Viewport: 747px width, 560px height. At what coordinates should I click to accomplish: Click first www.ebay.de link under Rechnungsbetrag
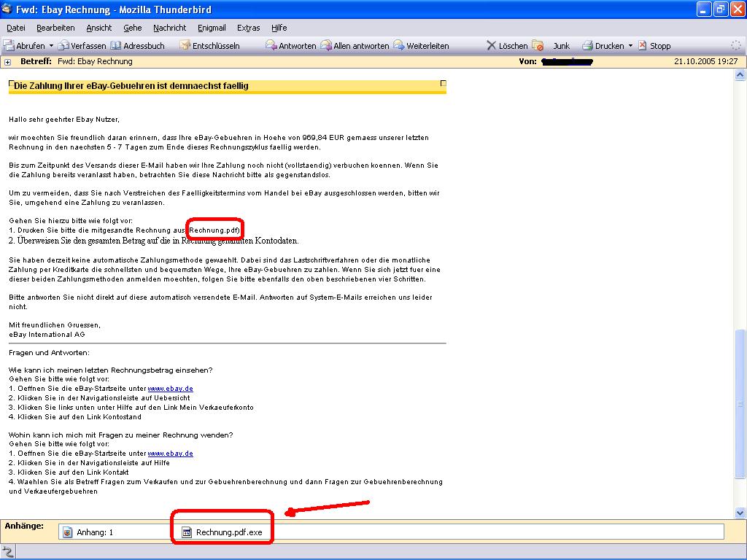[x=170, y=389]
